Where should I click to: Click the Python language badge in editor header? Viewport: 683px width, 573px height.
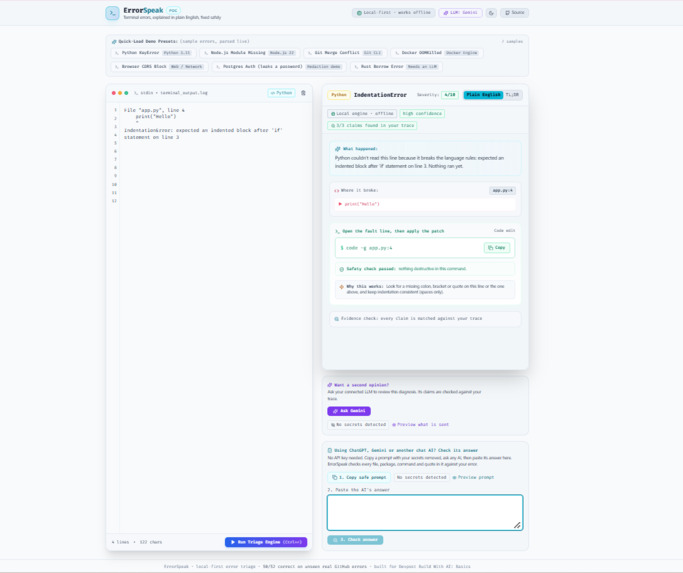point(281,93)
